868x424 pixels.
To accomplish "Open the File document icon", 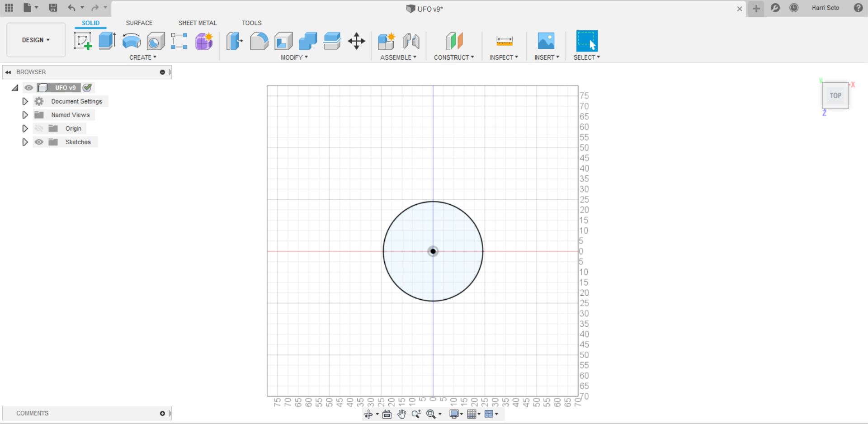I will click(28, 8).
